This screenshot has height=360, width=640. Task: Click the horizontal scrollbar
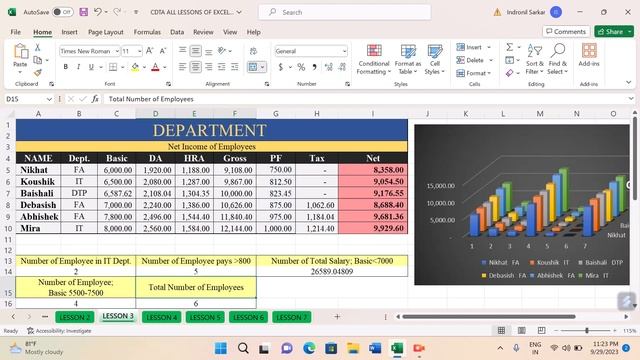[x=489, y=316]
